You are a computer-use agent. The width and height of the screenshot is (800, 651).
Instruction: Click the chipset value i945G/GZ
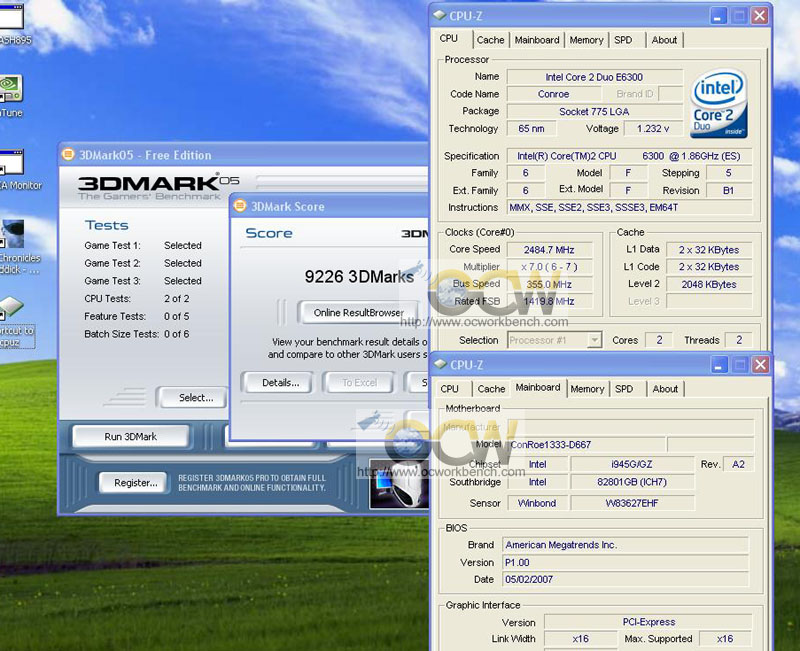pyautogui.click(x=632, y=464)
